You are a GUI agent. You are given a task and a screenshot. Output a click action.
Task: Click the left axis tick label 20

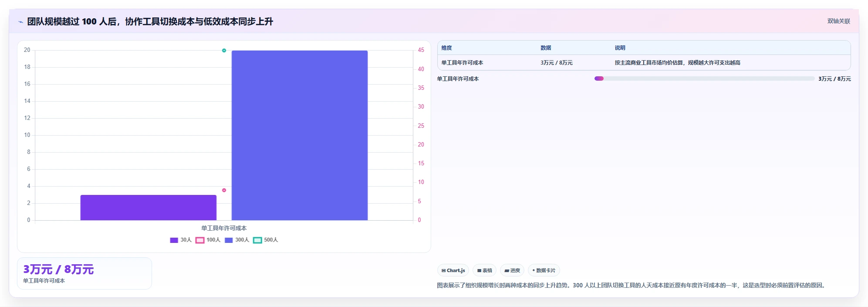(x=27, y=50)
